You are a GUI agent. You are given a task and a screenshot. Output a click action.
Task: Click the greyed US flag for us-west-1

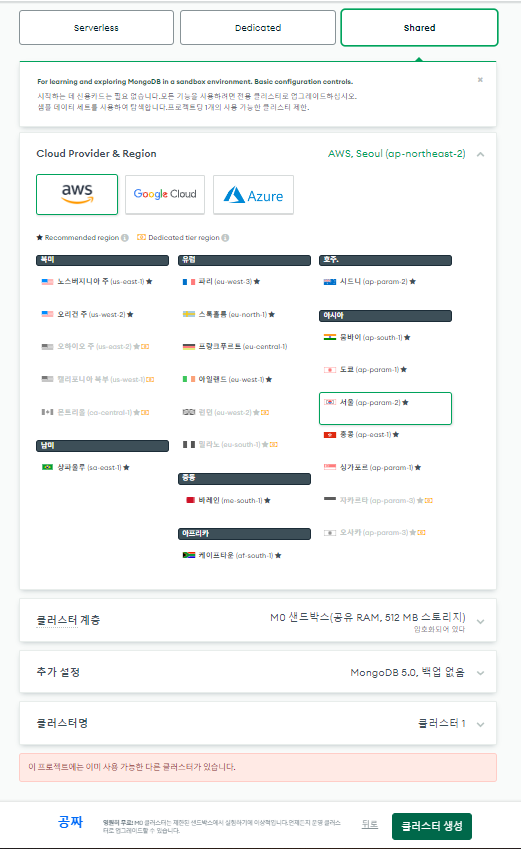coord(48,380)
